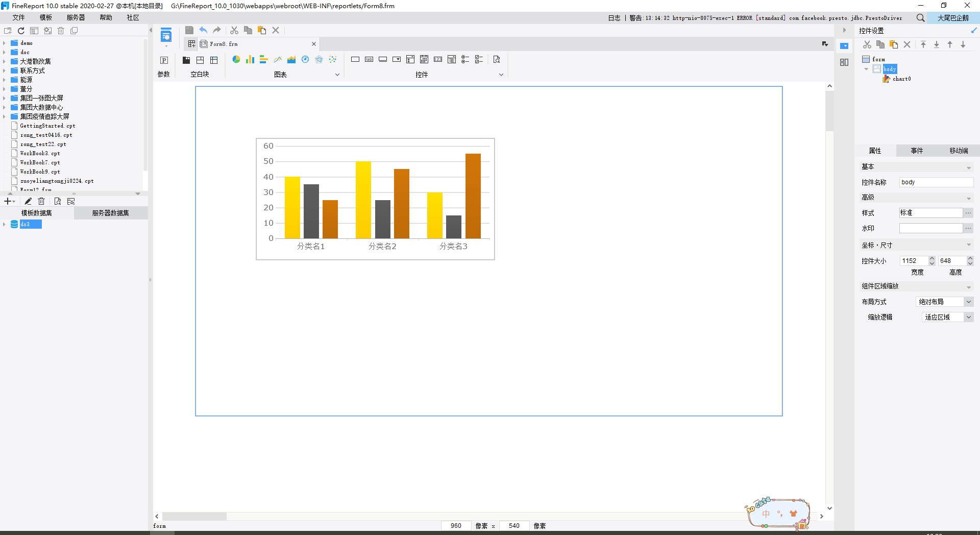The height and width of the screenshot is (535, 980).
Task: Select chart0 in the widget tree
Action: pos(901,79)
